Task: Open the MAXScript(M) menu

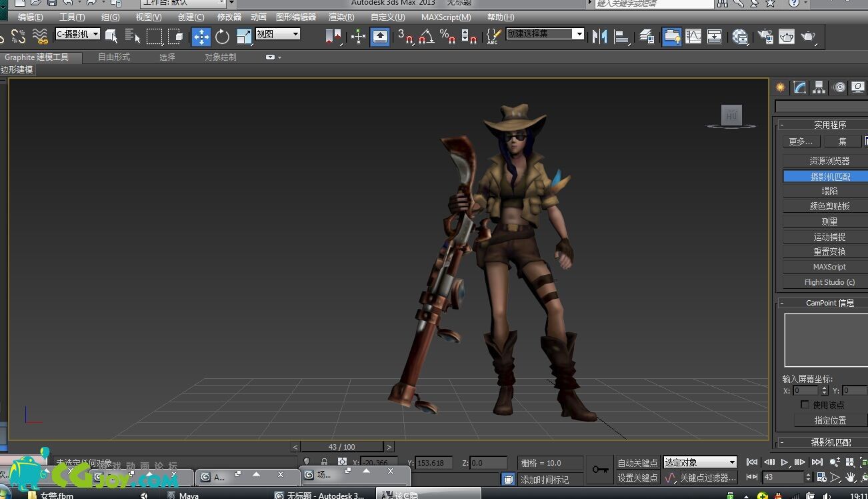Action: tap(446, 17)
